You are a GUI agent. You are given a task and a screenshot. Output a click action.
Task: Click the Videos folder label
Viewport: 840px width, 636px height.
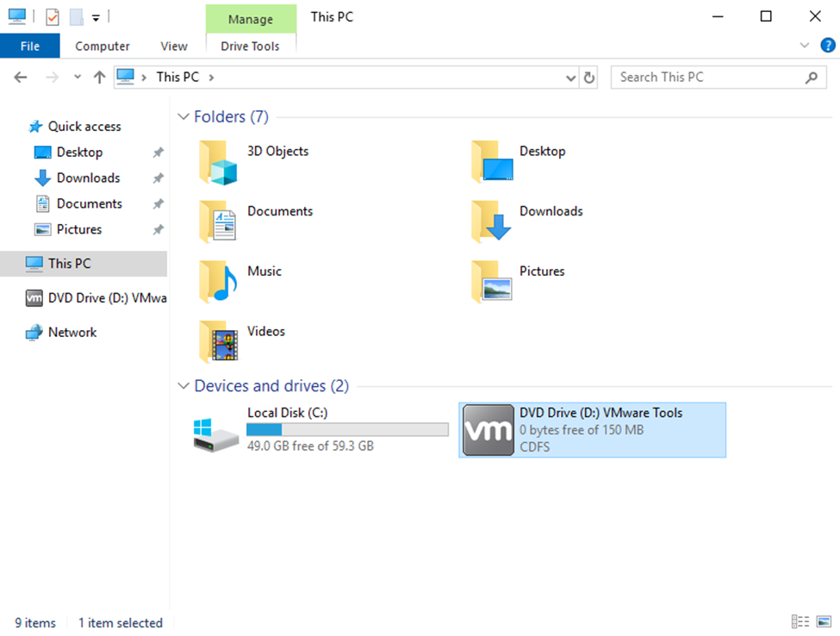coord(265,331)
